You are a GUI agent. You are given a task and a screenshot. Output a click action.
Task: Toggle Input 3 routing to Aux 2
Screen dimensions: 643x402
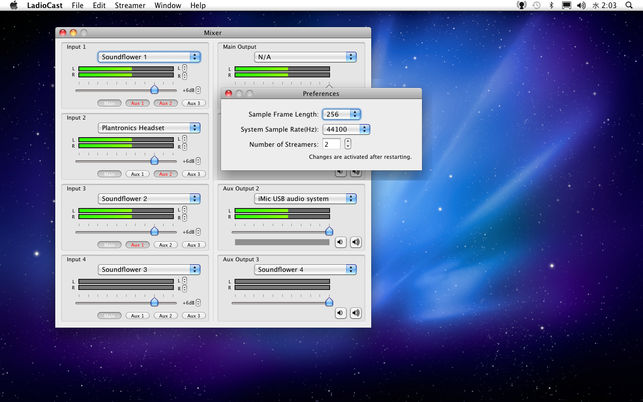coord(166,245)
